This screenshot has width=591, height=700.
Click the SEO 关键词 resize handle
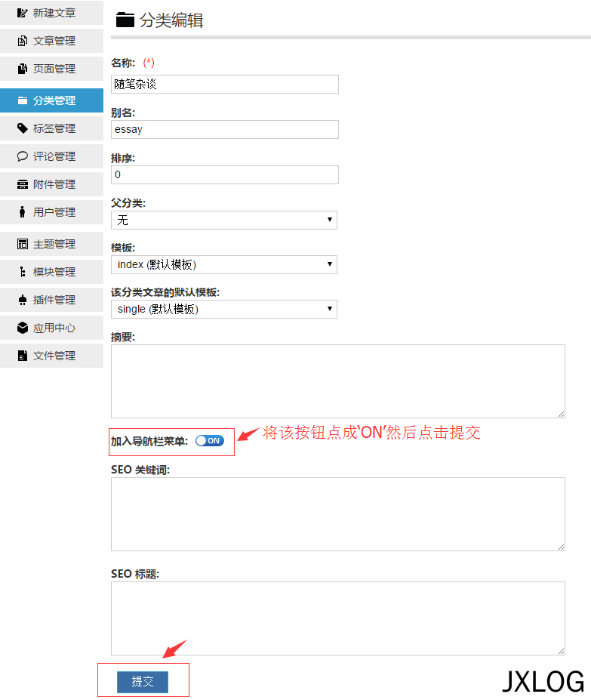coord(561,547)
